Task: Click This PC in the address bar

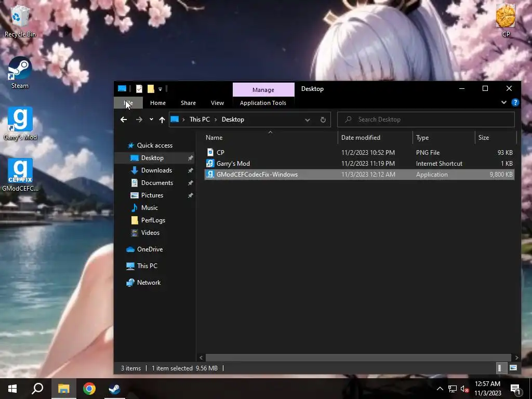Action: (199, 119)
